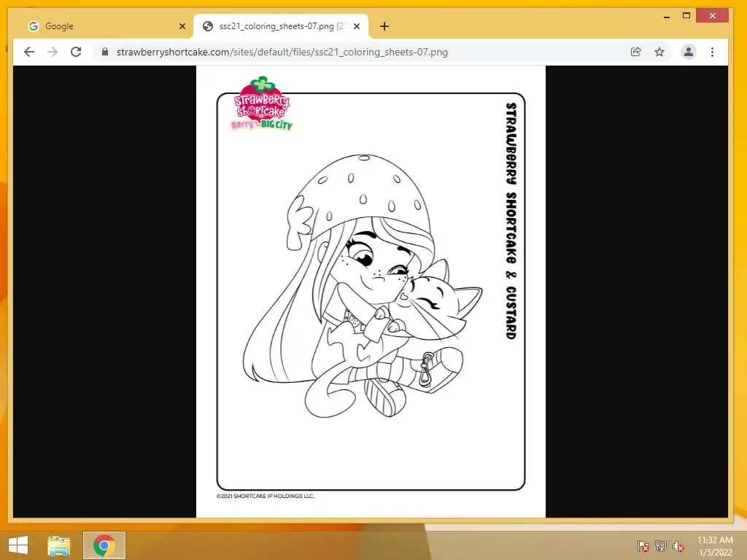Open Chrome three-dot menu
Viewport: 747px width, 560px height.
[x=712, y=52]
